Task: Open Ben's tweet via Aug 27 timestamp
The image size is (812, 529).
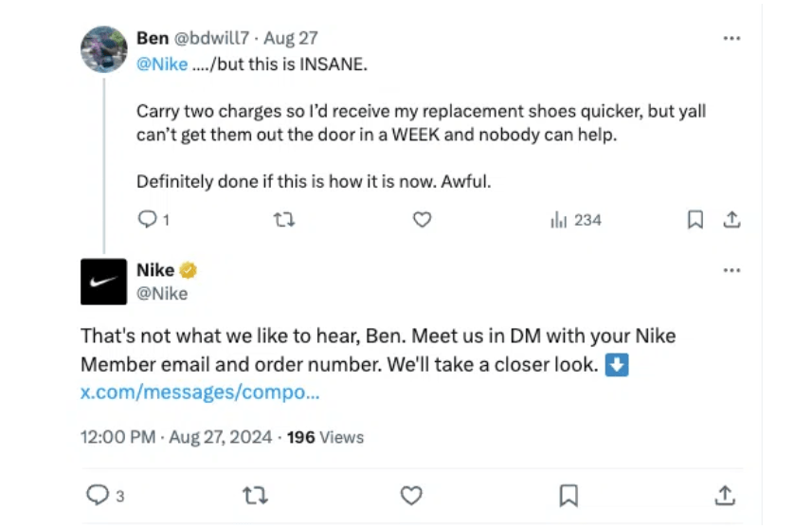Action: (291, 38)
